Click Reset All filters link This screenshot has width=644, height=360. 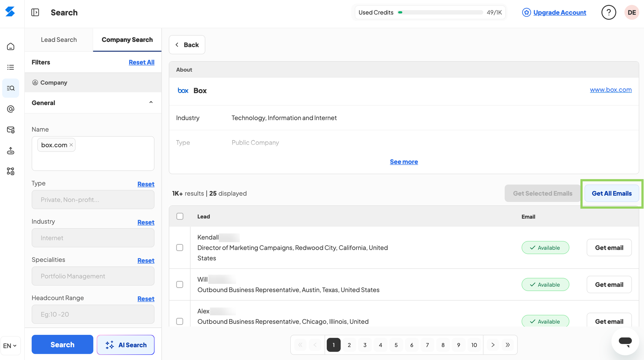click(x=141, y=62)
